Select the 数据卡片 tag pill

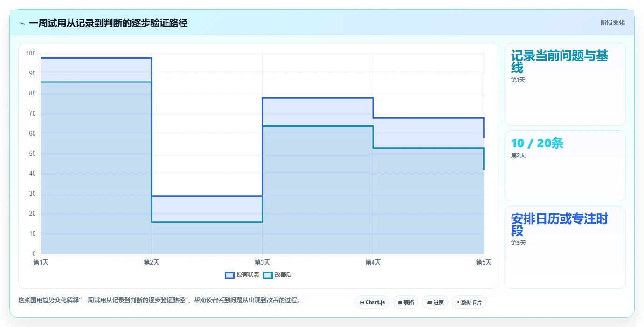pos(469,302)
